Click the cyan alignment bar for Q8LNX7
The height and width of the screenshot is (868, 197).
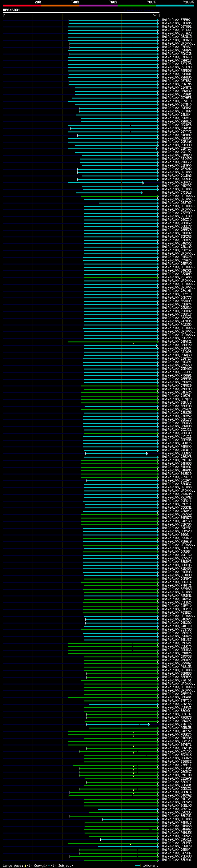(117, 454)
